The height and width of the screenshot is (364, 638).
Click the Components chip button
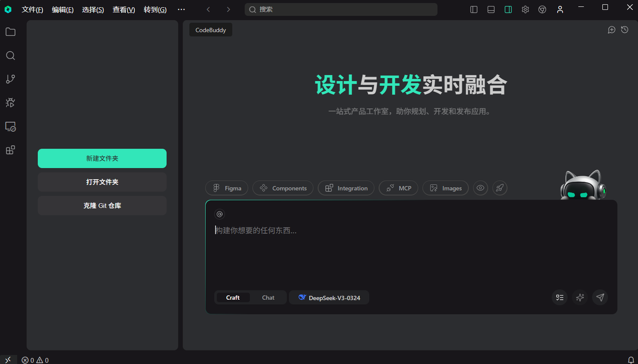click(283, 188)
